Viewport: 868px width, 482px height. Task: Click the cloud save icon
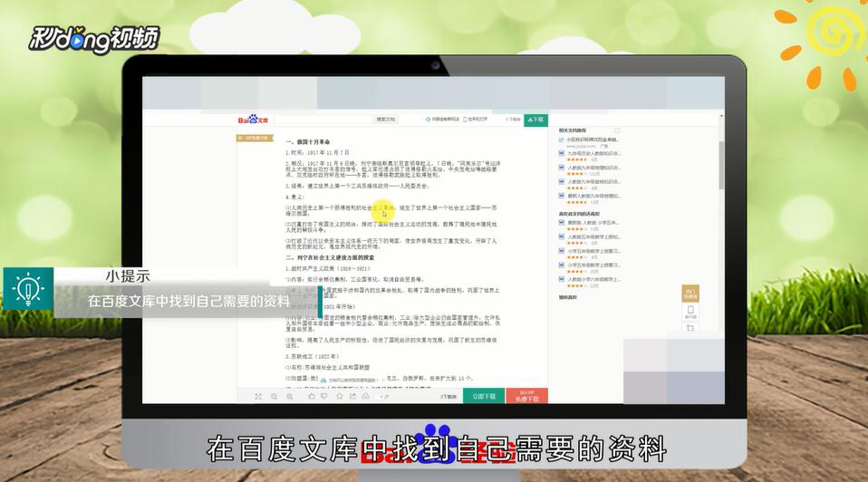tap(366, 396)
